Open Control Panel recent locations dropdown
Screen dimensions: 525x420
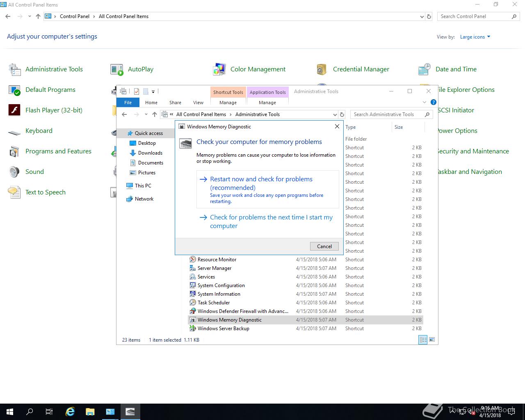[x=30, y=16]
